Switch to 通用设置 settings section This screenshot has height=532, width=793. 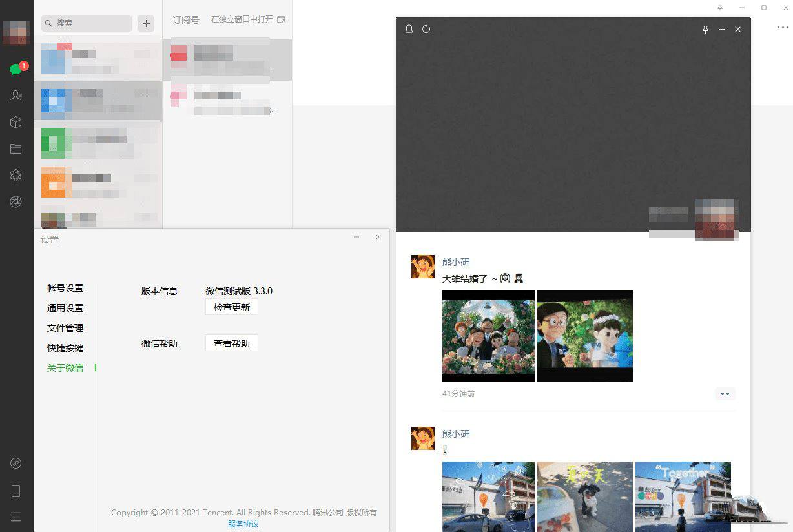65,308
